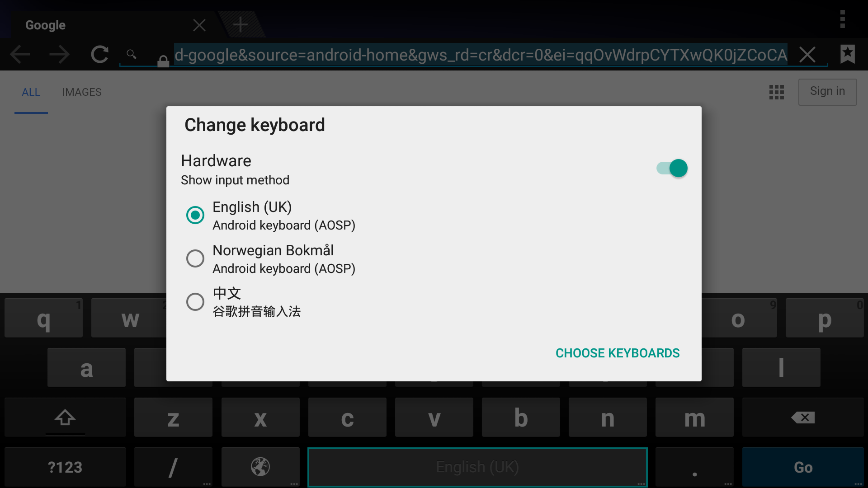Click the browser back arrow
Image resolution: width=868 pixels, height=488 pixels.
[x=20, y=55]
